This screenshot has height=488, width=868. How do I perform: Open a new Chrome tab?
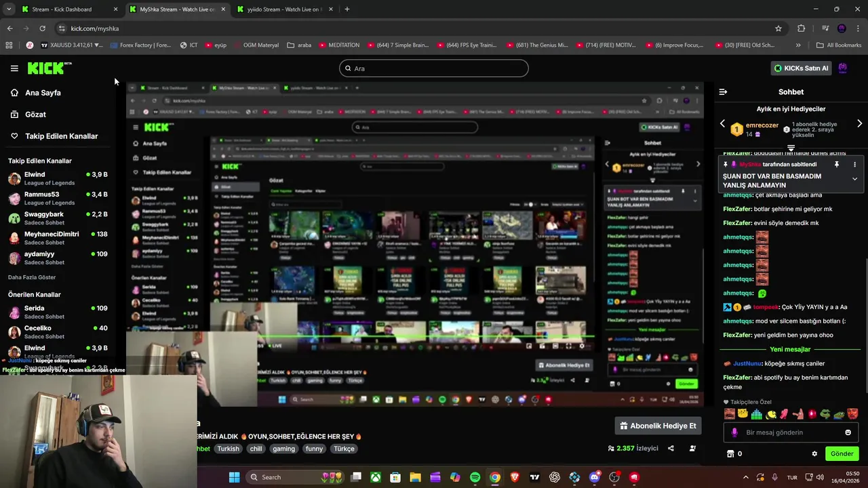click(x=347, y=9)
